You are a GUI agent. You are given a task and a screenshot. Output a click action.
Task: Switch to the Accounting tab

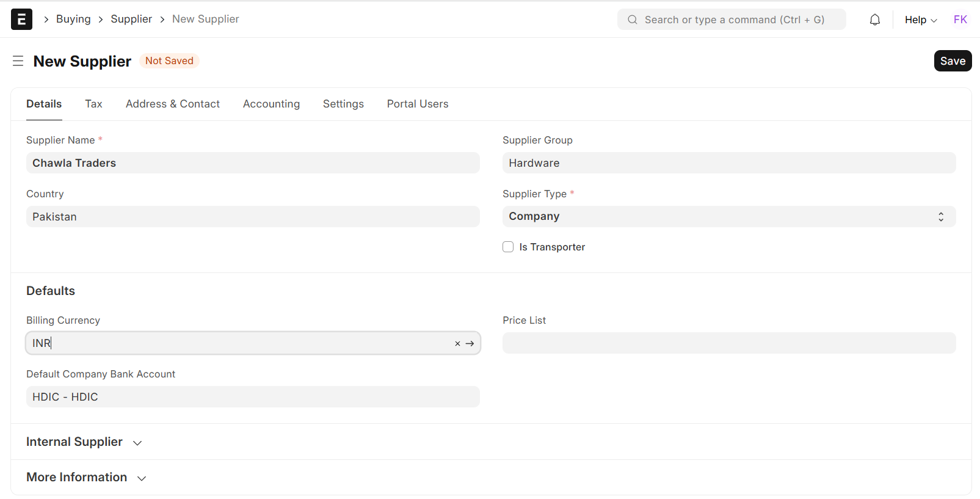pos(271,104)
